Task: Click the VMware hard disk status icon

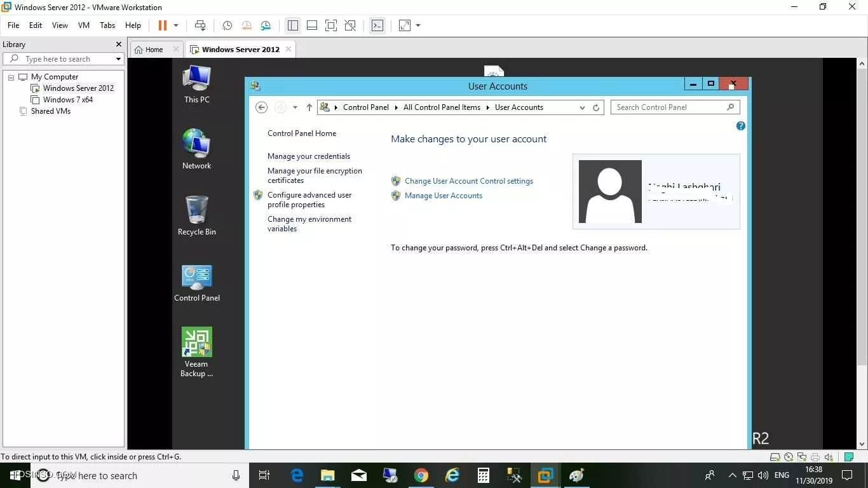Action: click(775, 457)
